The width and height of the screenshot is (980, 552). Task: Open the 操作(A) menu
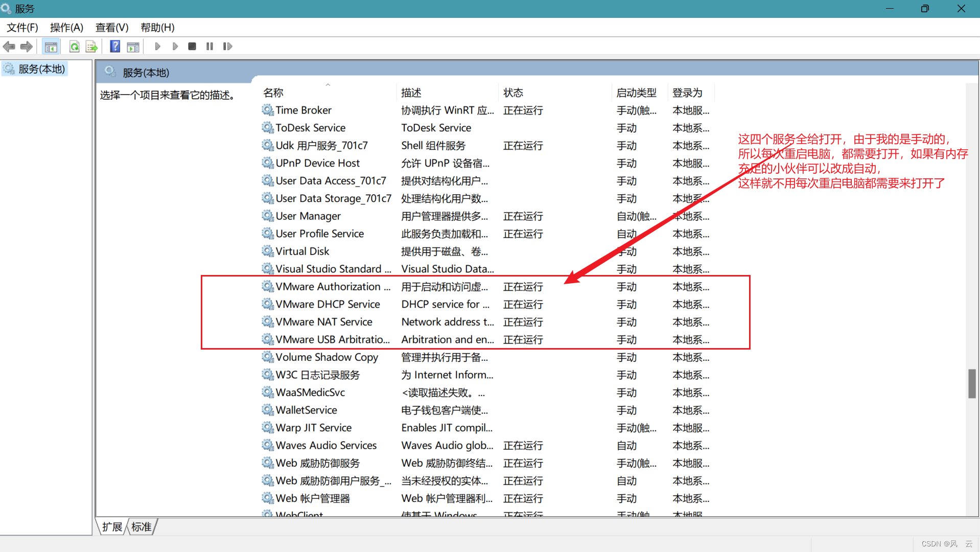66,28
